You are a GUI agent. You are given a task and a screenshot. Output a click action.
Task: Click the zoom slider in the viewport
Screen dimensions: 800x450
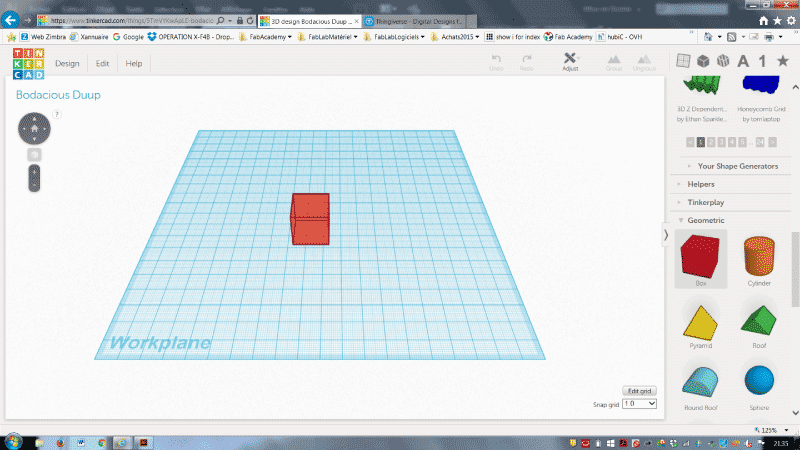click(x=34, y=178)
